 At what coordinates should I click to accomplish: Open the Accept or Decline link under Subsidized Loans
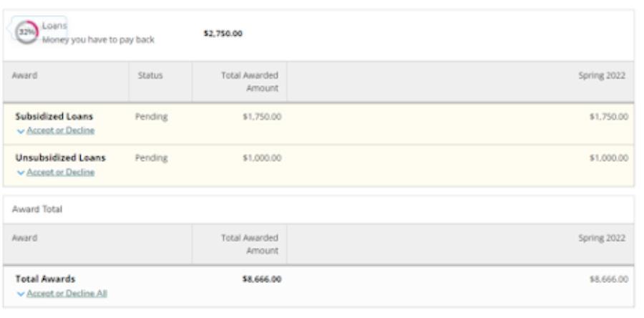coord(61,130)
